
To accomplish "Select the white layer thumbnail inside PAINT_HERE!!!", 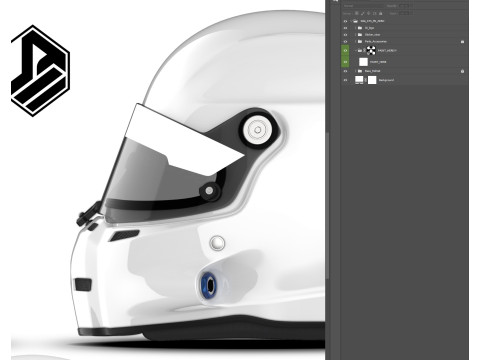I will coord(363,62).
